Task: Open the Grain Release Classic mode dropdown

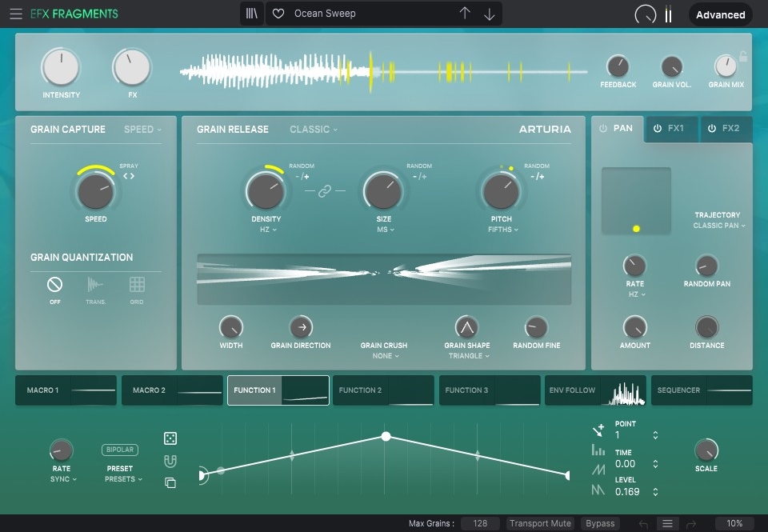Action: coord(314,130)
